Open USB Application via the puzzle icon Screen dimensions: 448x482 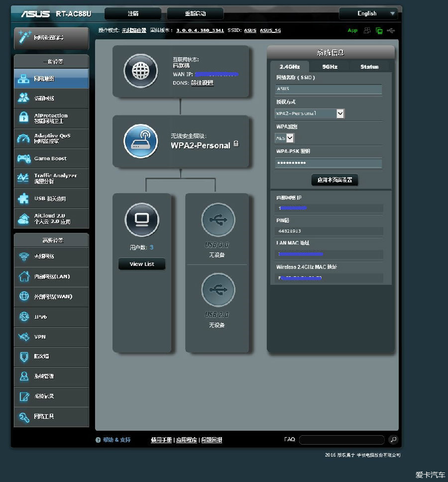pyautogui.click(x=23, y=199)
